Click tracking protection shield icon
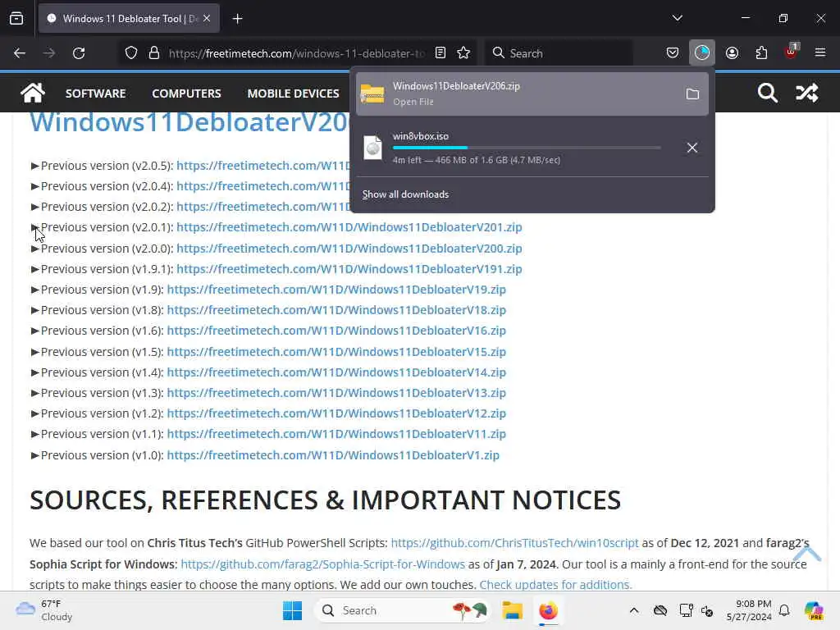This screenshot has width=840, height=630. tap(131, 53)
